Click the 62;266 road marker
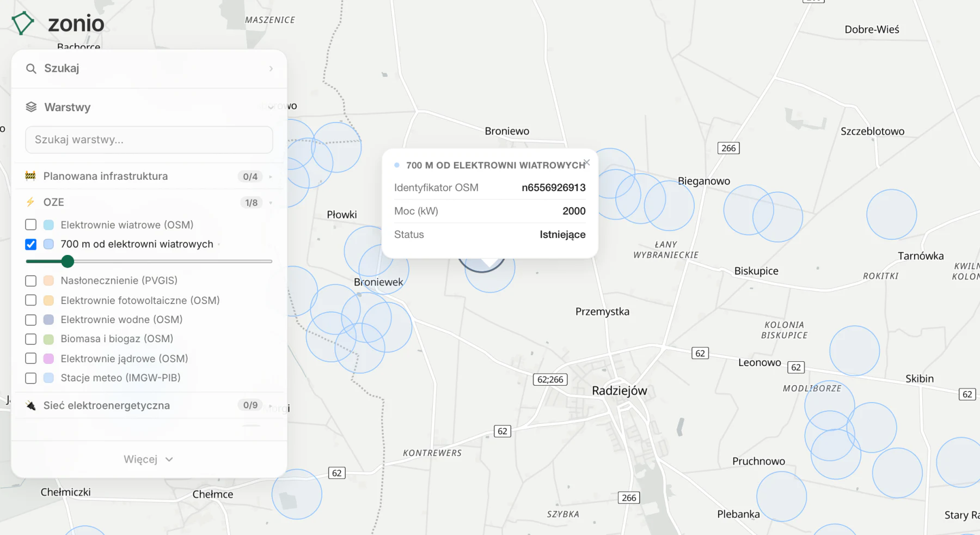This screenshot has width=980, height=535. [x=550, y=379]
